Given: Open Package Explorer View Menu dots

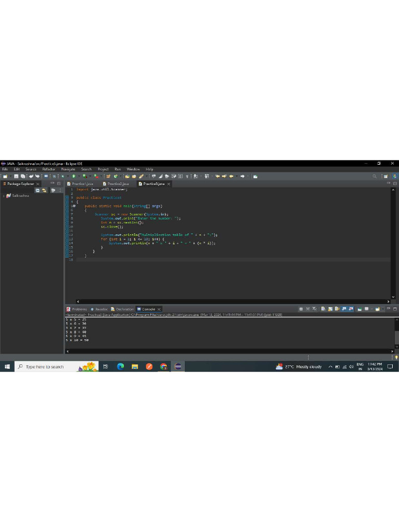Looking at the screenshot, I should 60,190.
